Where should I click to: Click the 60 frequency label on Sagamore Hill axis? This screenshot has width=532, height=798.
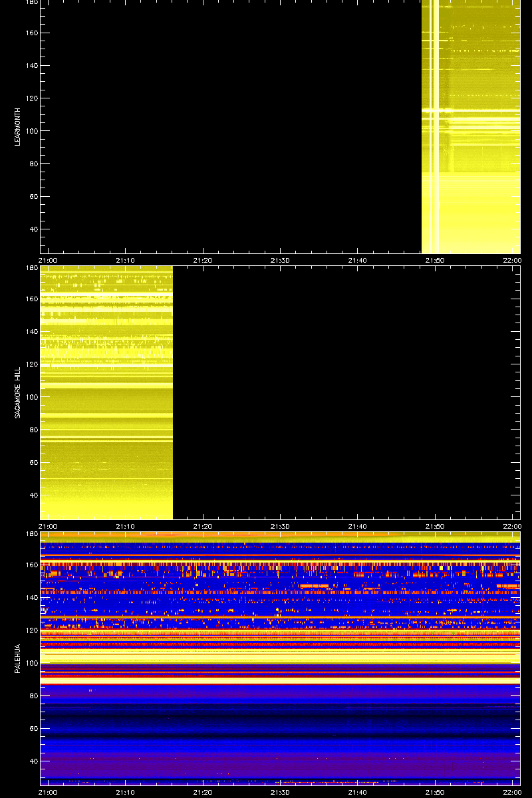[33, 463]
